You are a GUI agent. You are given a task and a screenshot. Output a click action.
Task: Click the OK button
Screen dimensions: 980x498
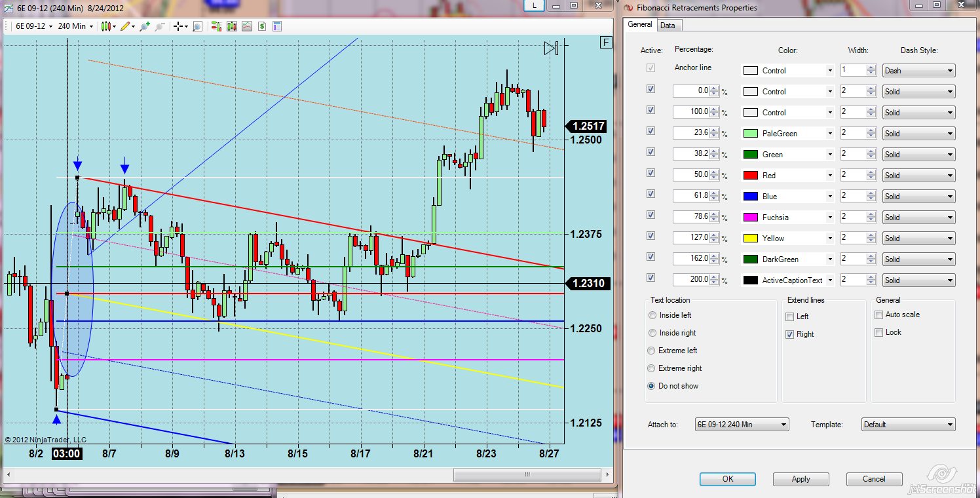coord(728,479)
